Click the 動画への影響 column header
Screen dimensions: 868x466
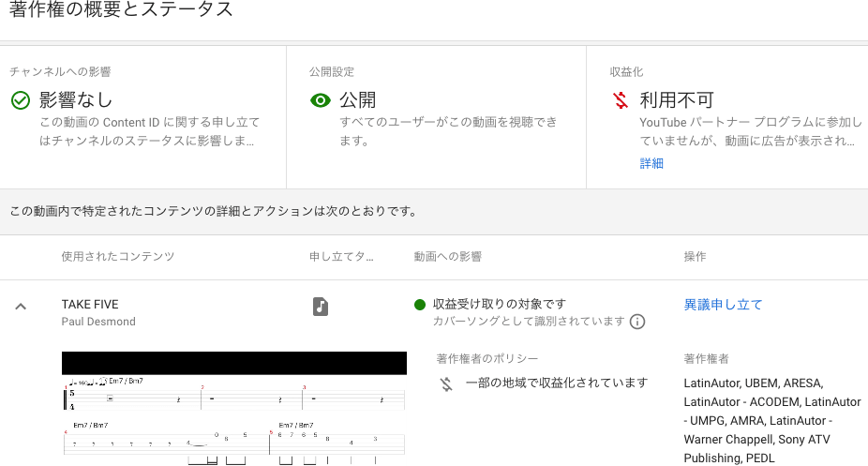(x=448, y=256)
